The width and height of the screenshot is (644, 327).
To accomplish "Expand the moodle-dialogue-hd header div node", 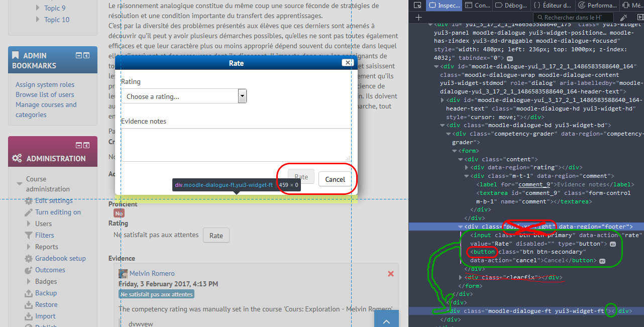I will point(443,100).
